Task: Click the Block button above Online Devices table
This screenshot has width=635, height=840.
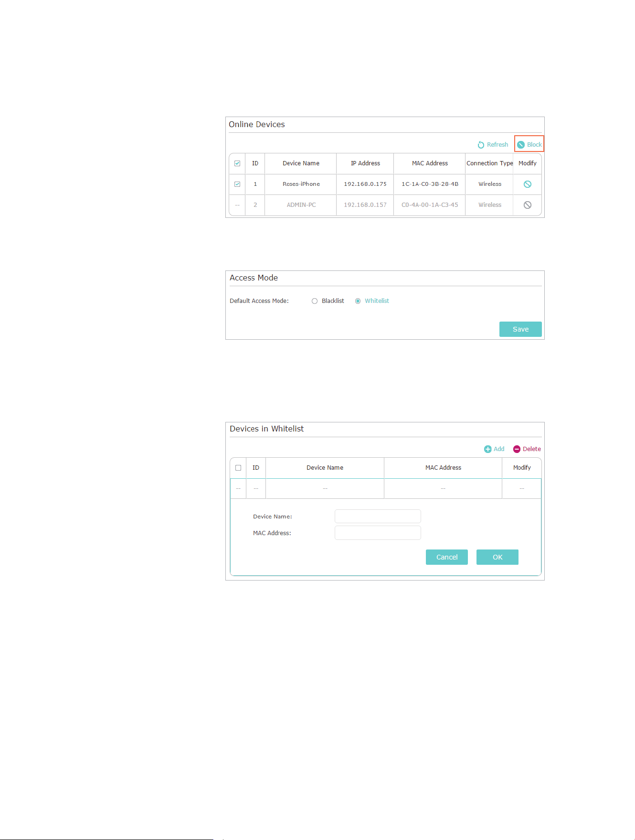Action: [x=529, y=144]
